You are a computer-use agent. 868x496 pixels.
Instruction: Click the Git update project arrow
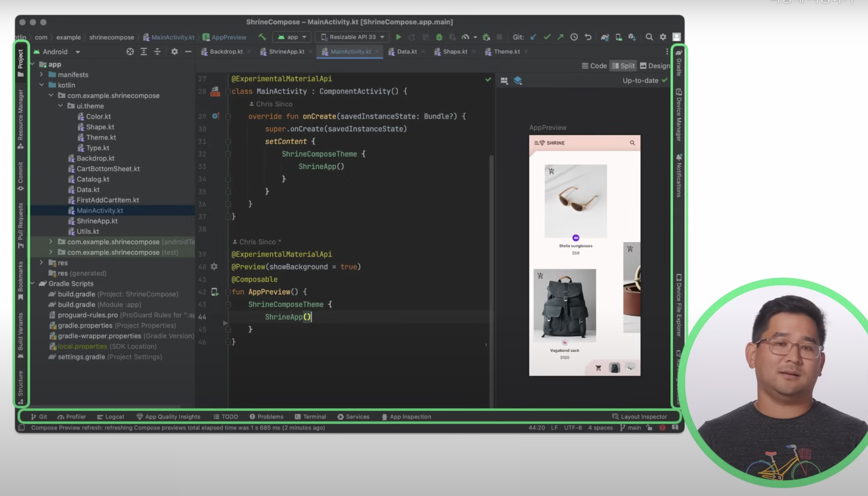coord(533,37)
